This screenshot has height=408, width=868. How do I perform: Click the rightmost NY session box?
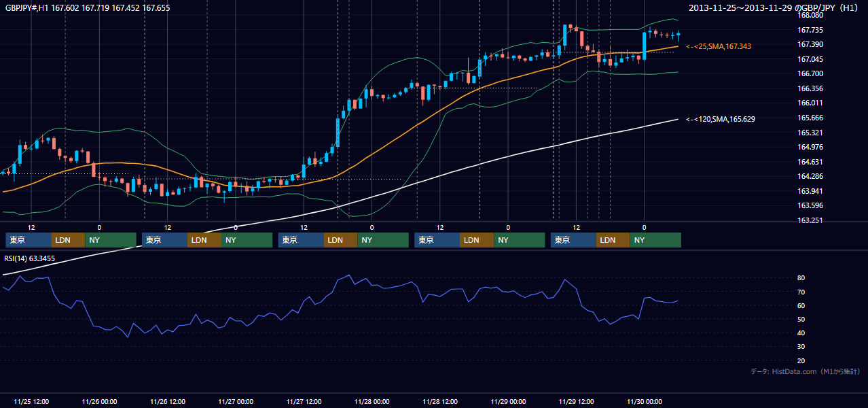(655, 240)
